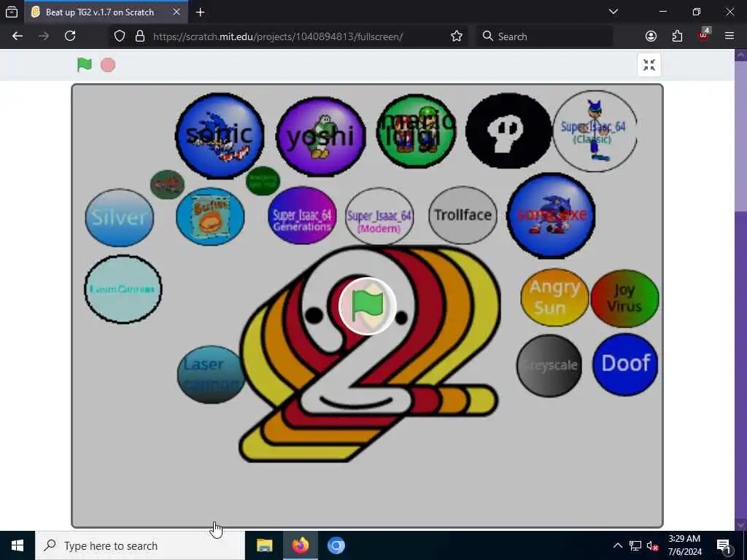Select the sonic character circle
The width and height of the screenshot is (747, 560).
tap(220, 136)
